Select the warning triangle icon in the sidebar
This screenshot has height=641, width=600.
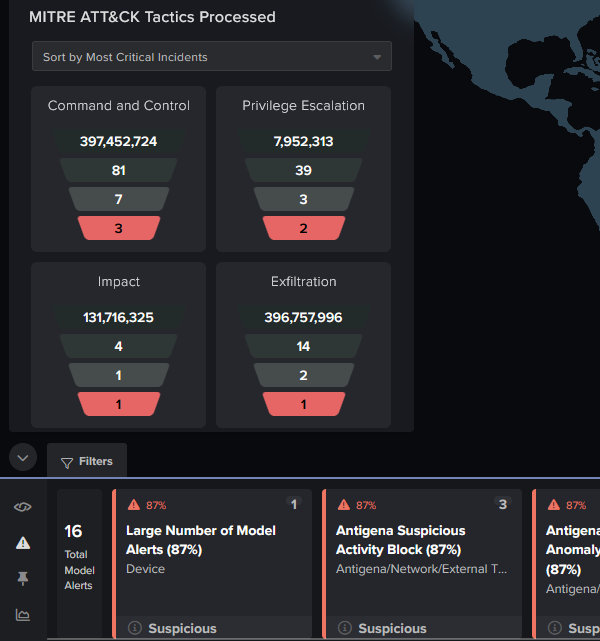(23, 543)
